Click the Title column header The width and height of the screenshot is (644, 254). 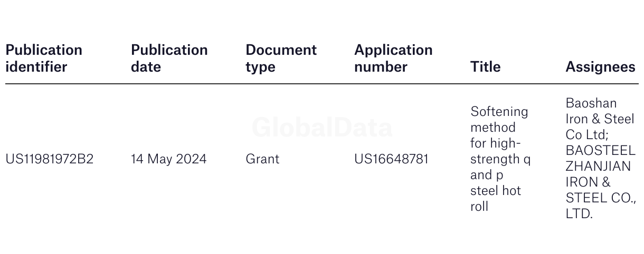click(x=485, y=67)
